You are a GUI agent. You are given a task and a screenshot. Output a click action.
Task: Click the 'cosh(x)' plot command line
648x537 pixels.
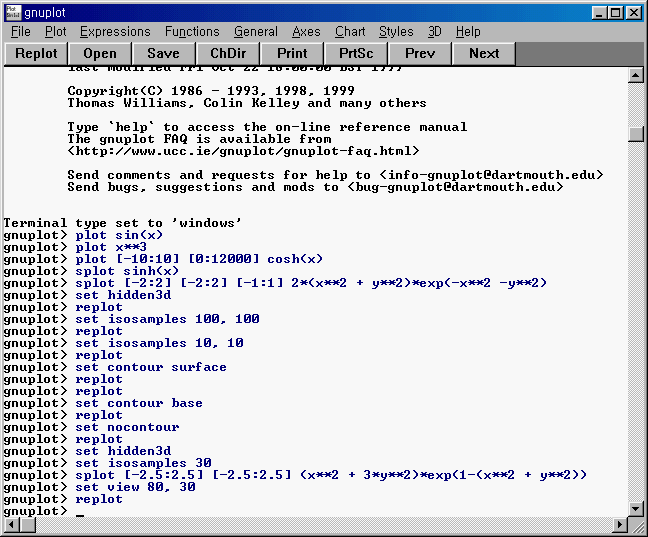click(199, 259)
